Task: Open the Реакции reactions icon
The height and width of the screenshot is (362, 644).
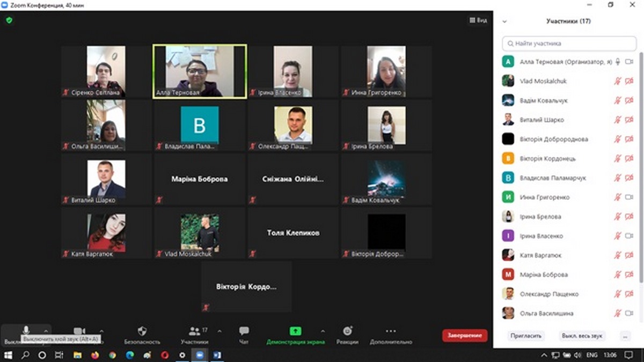Action: 347,331
